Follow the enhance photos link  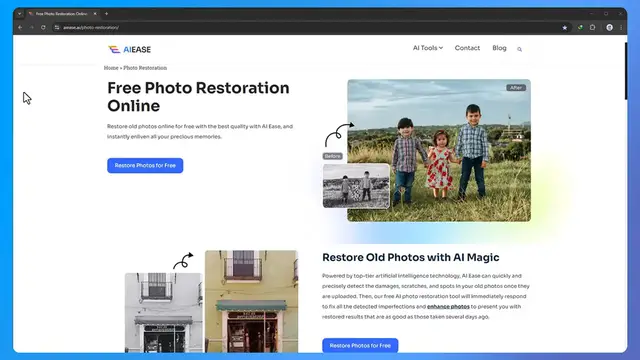448,307
